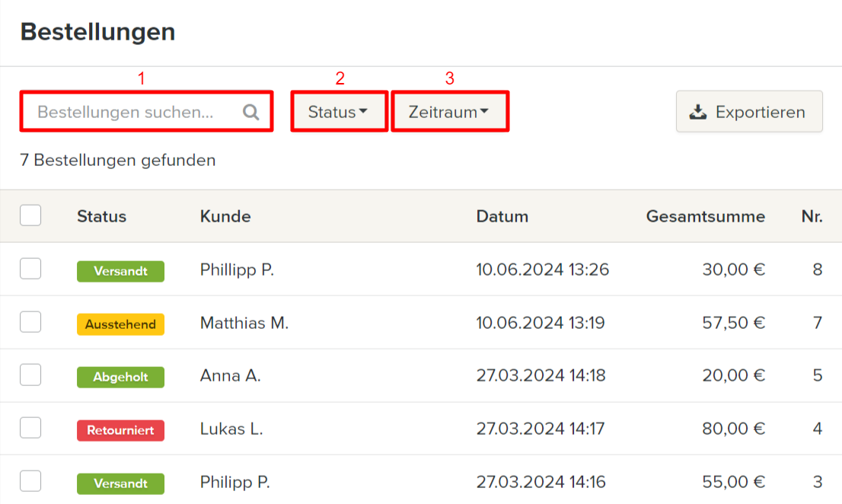Click the export download icon
This screenshot has width=842, height=504.
(x=697, y=113)
